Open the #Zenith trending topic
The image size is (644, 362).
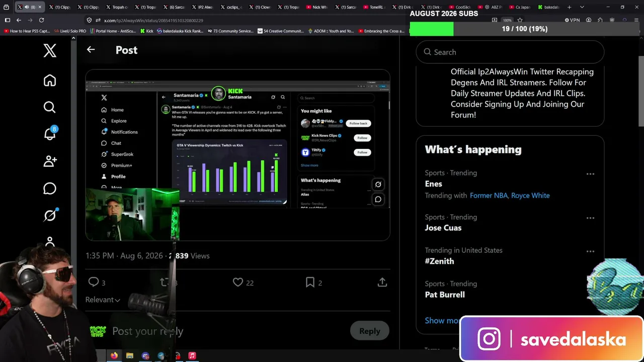tap(439, 261)
